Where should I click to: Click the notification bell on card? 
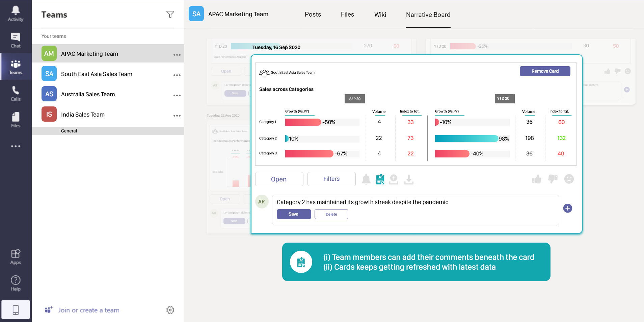coord(366,179)
